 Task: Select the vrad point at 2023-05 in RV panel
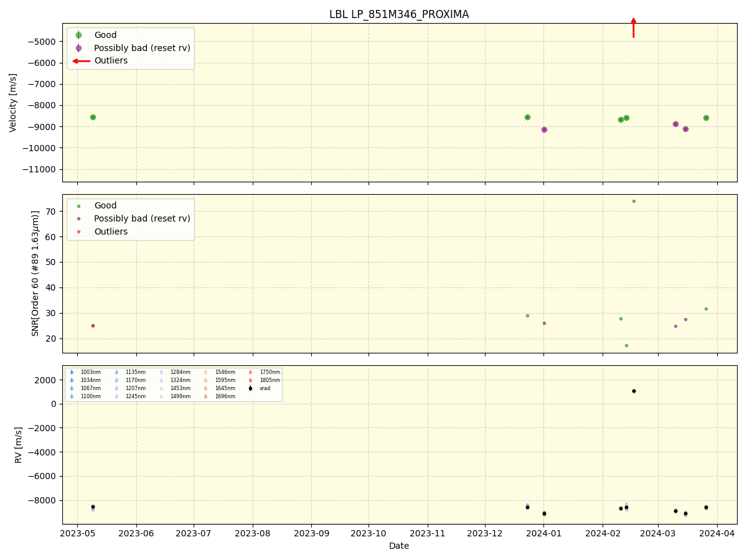93,506
